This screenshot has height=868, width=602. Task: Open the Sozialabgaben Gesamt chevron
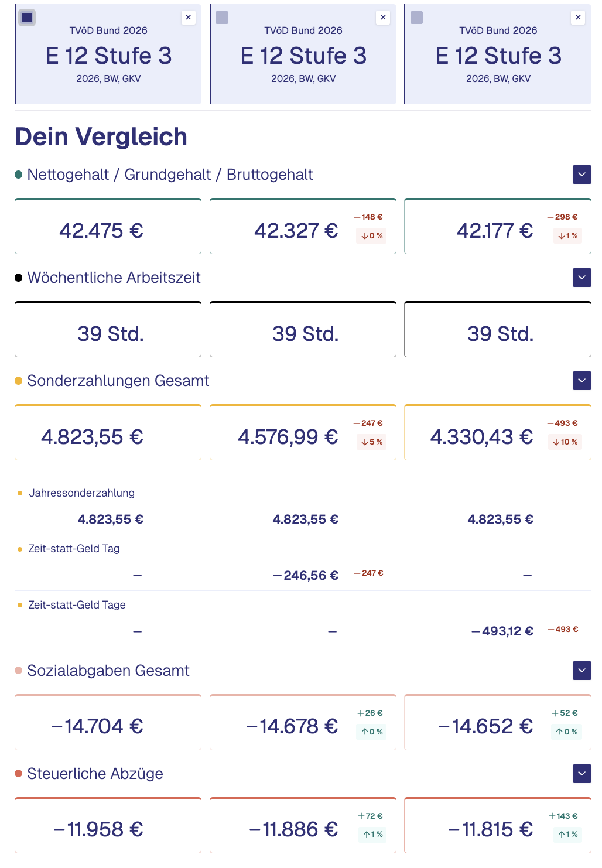tap(581, 670)
